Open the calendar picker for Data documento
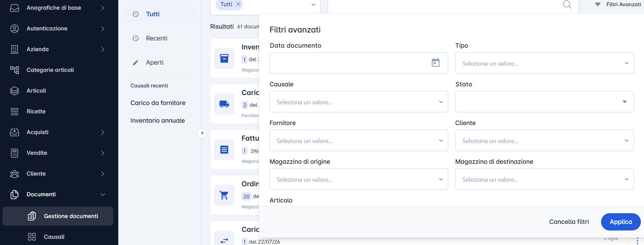The height and width of the screenshot is (245, 644). pyautogui.click(x=436, y=63)
